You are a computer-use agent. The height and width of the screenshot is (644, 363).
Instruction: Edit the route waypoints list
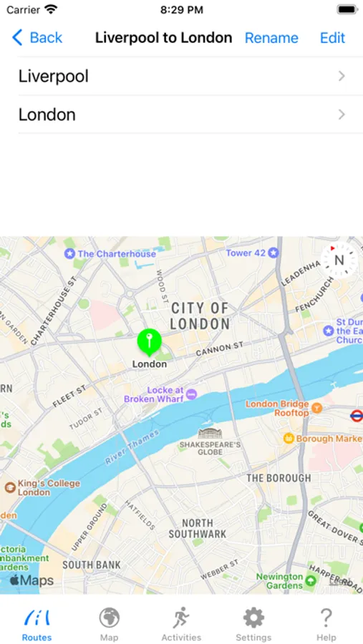point(333,38)
